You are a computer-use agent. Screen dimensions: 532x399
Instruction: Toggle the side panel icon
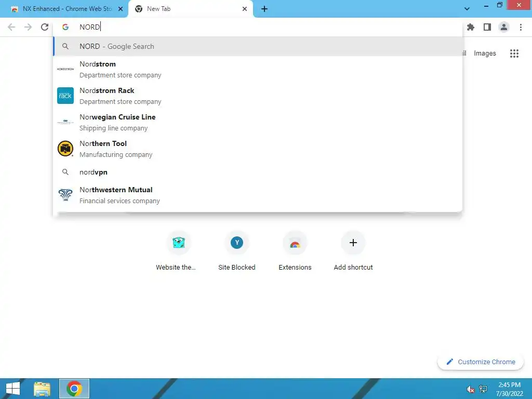487,27
